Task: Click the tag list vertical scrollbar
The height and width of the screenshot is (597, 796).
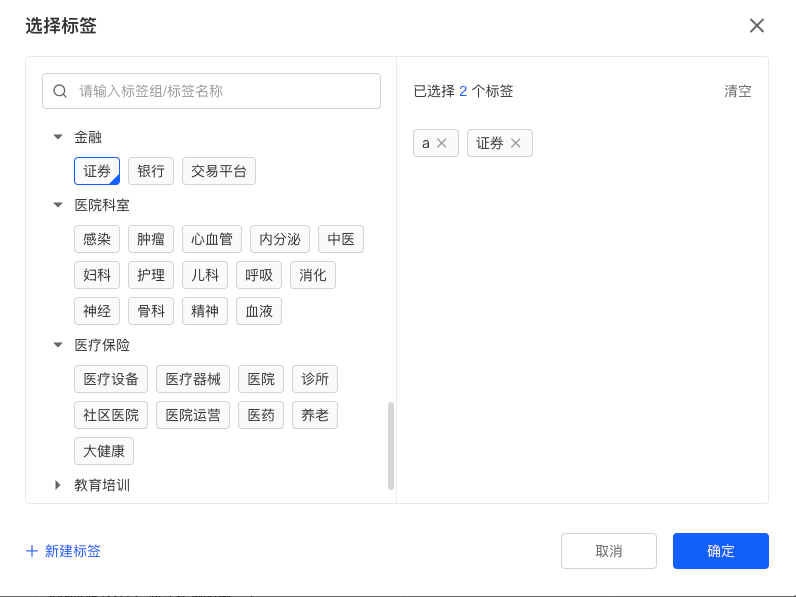Action: [x=390, y=445]
